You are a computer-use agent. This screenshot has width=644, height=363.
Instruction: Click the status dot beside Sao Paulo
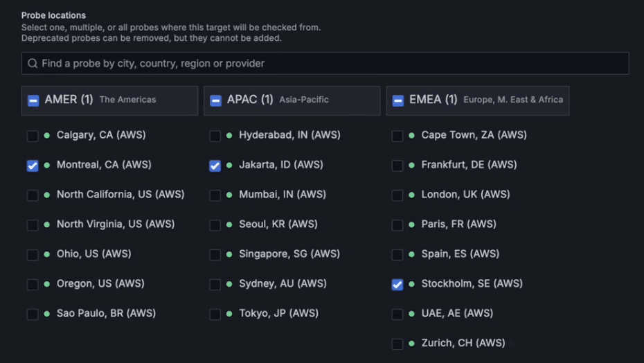point(47,314)
